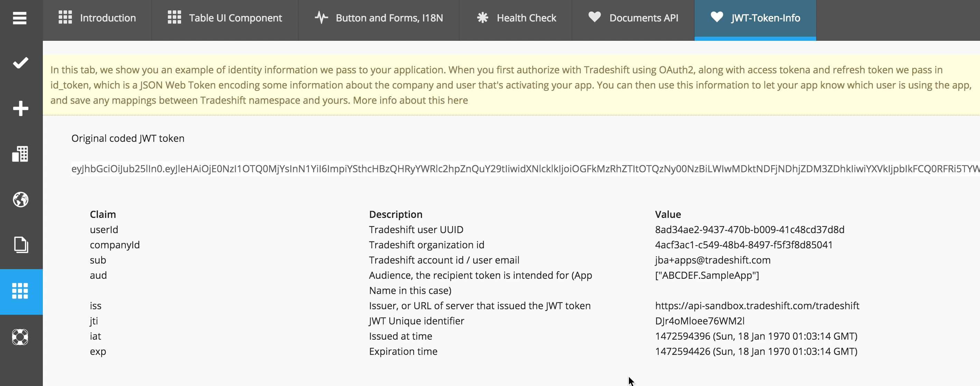980x386 pixels.
Task: Click the lifebuoy support icon in sidebar
Action: pos(20,337)
